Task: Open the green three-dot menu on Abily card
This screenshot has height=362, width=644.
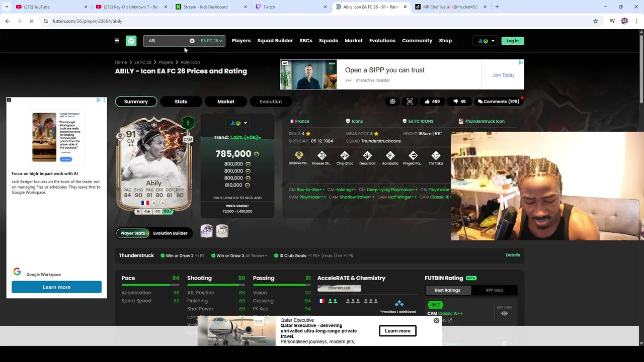Action: 188,123
